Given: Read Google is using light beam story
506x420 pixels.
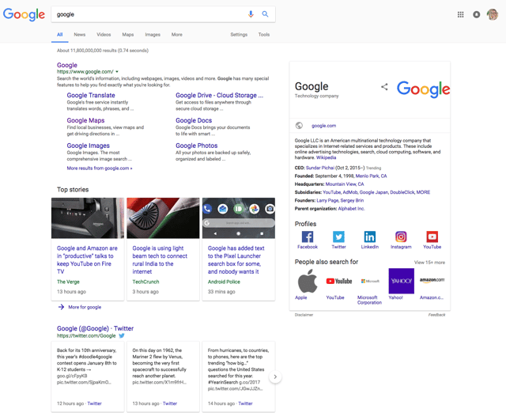Looking at the screenshot, I should (x=160, y=259).
